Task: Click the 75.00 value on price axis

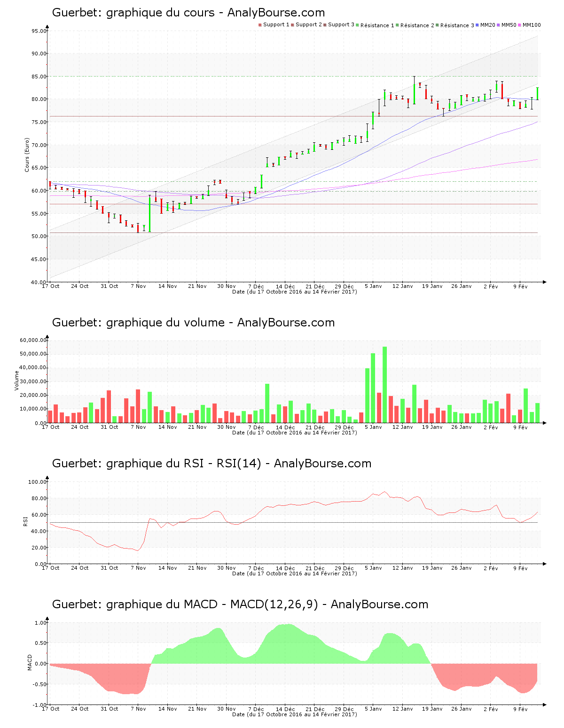Action: (x=39, y=122)
